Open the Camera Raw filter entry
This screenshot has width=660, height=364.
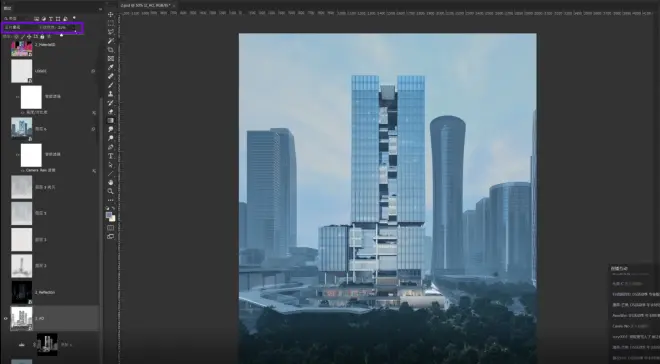point(41,170)
